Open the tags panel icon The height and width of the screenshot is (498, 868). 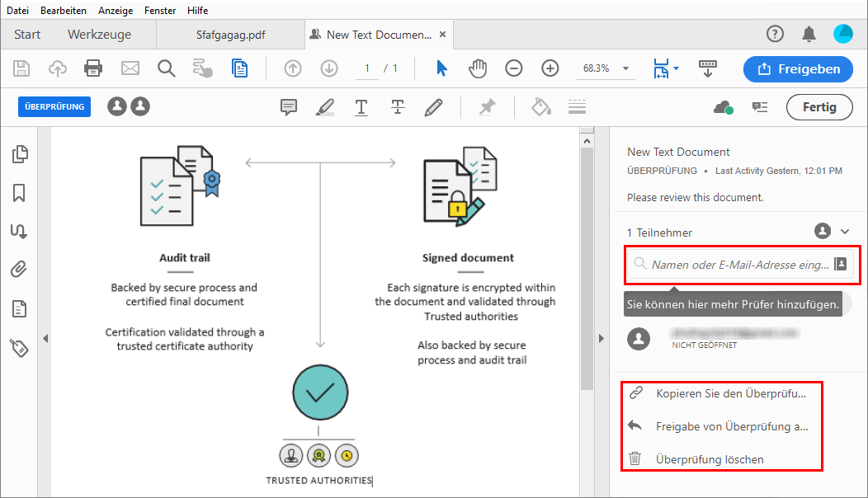19,347
